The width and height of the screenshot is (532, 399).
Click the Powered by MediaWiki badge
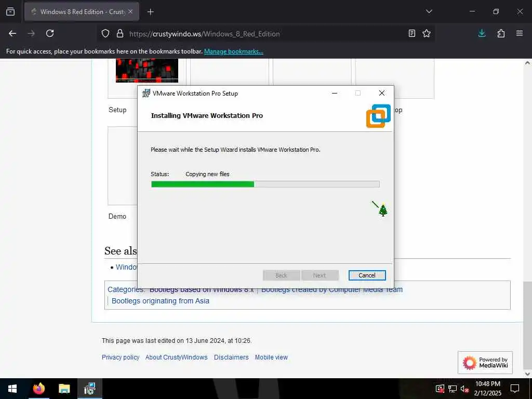point(485,363)
